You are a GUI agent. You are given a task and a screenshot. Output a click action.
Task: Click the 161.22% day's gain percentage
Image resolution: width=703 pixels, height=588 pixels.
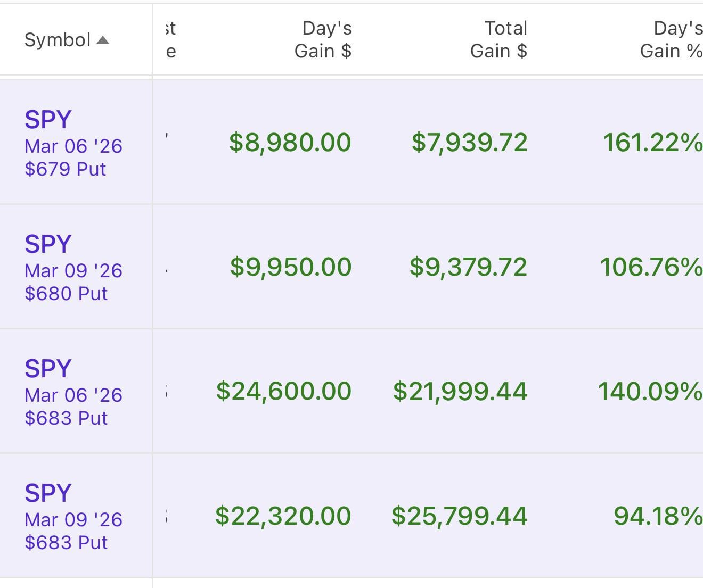[652, 143]
